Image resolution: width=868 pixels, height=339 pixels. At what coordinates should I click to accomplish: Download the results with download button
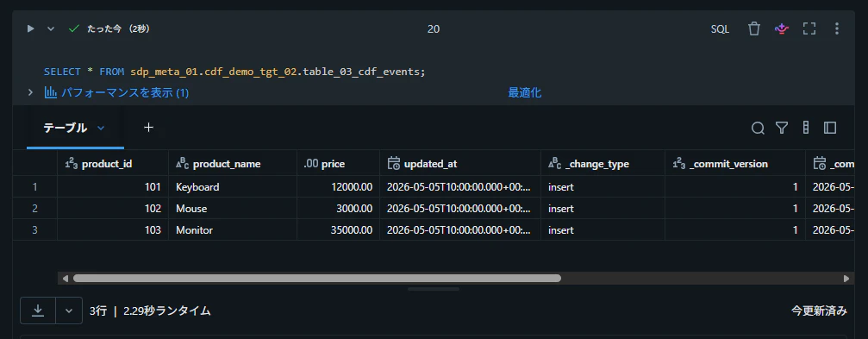pyautogui.click(x=38, y=311)
